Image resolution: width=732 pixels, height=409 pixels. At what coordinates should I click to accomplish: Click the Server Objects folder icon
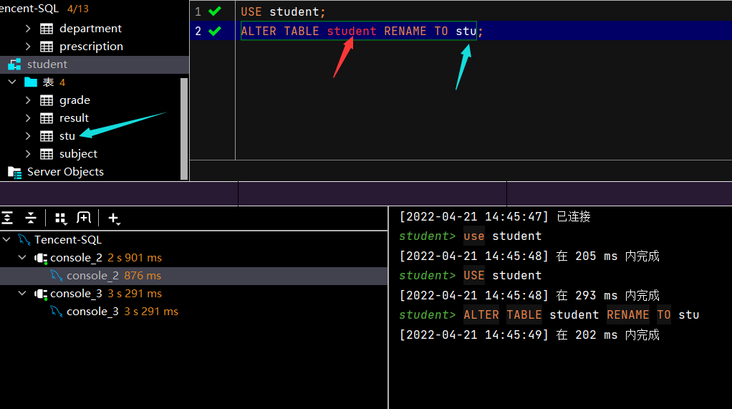tap(14, 172)
